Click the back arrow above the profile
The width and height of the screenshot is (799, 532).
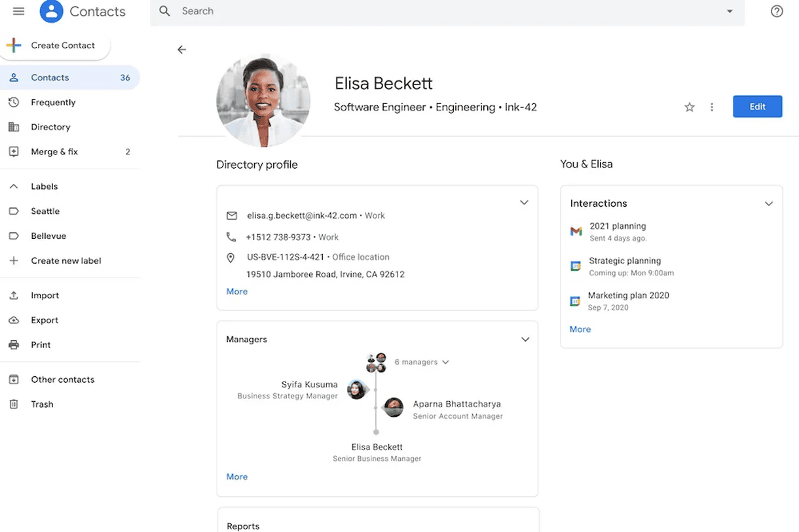tap(181, 49)
